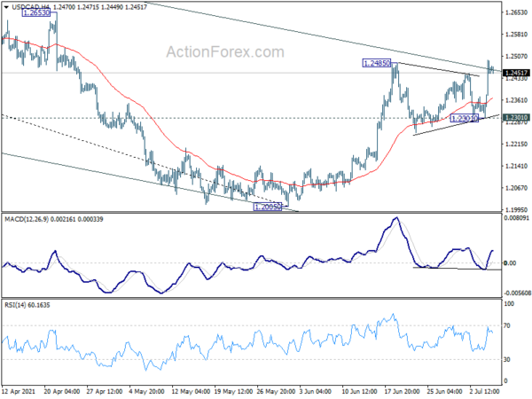Click the 12 Apr 2021 date label
The width and height of the screenshot is (532, 399).
pos(19,391)
